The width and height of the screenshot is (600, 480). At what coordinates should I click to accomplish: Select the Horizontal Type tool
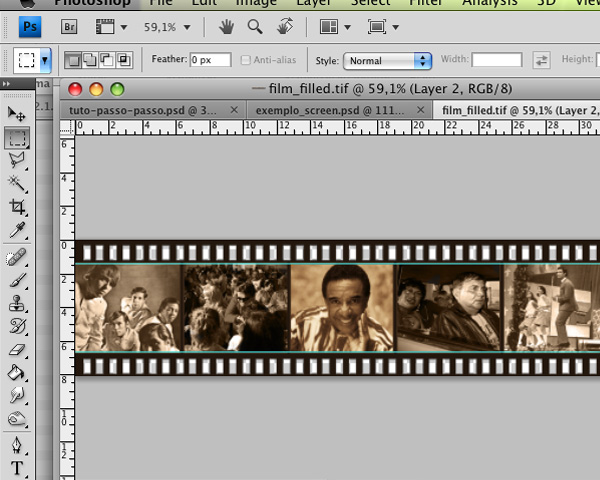click(x=17, y=468)
